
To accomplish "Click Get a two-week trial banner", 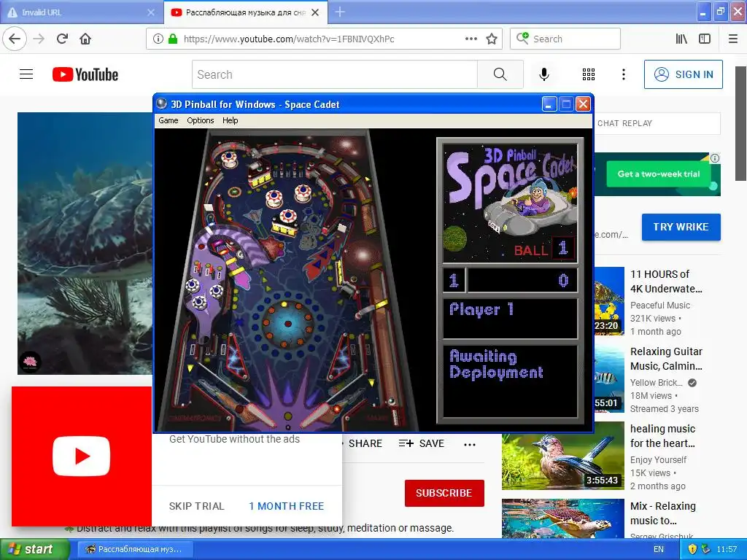I will 659,174.
